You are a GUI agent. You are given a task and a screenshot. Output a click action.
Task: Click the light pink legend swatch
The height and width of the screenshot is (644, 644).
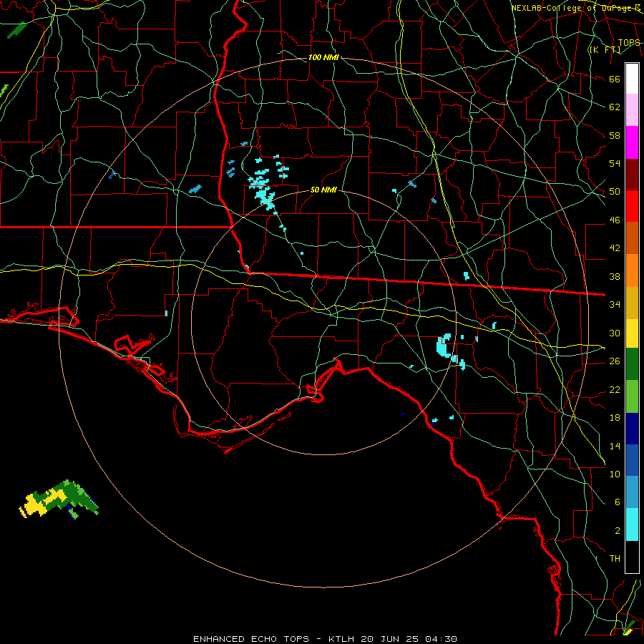coord(632,110)
